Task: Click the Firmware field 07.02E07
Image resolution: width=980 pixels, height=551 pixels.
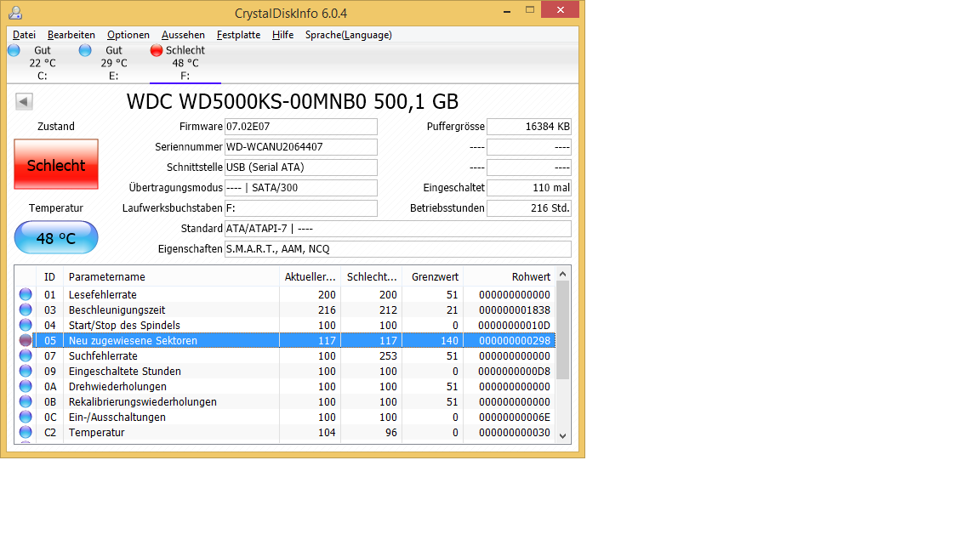Action: click(301, 126)
